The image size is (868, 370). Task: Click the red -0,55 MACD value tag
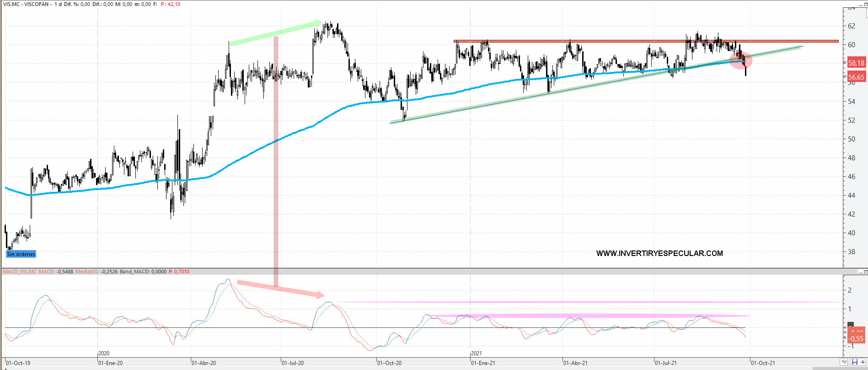tap(856, 339)
